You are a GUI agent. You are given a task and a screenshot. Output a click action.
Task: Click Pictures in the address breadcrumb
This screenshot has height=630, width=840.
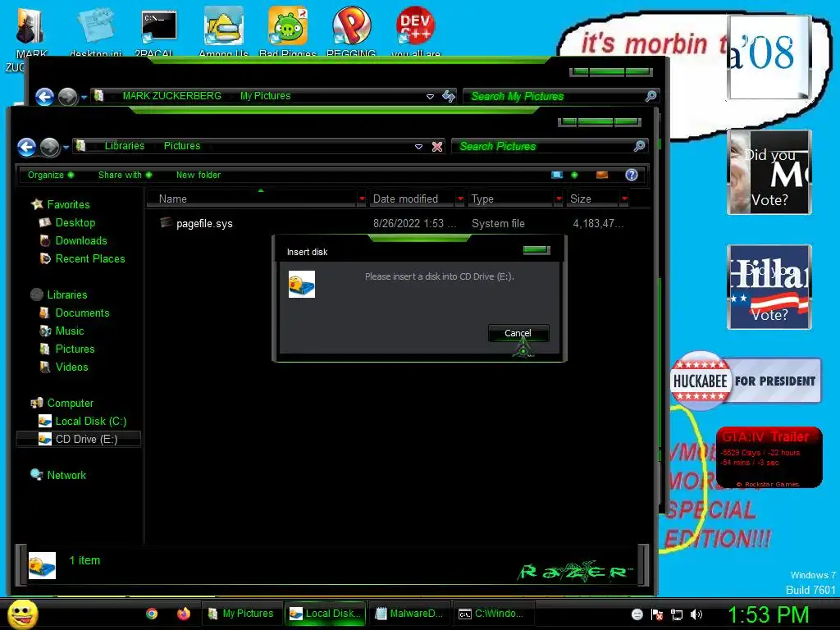pos(181,146)
